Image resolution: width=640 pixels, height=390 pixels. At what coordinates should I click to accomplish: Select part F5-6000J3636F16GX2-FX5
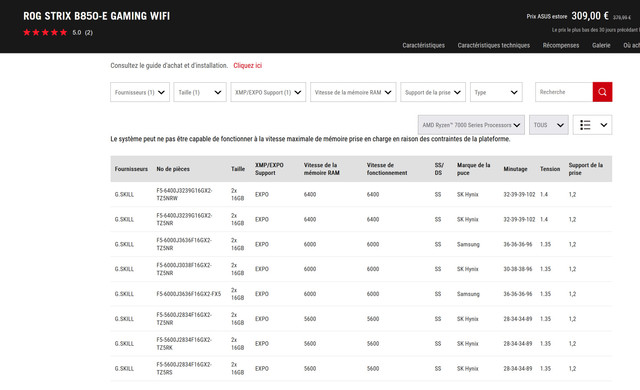point(189,294)
